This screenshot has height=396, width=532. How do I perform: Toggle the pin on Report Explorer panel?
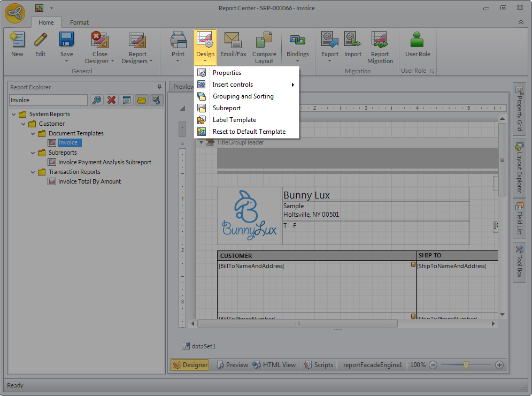[159, 87]
